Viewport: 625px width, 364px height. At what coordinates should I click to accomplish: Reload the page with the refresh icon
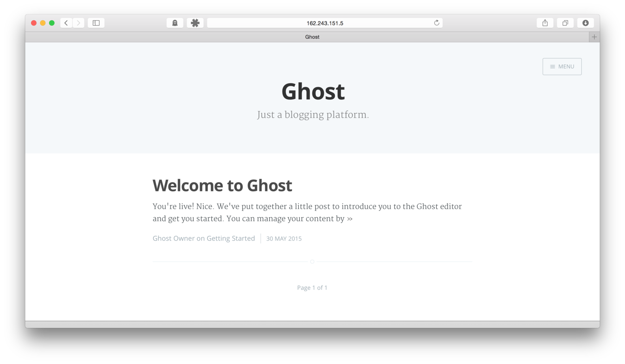[x=436, y=23]
